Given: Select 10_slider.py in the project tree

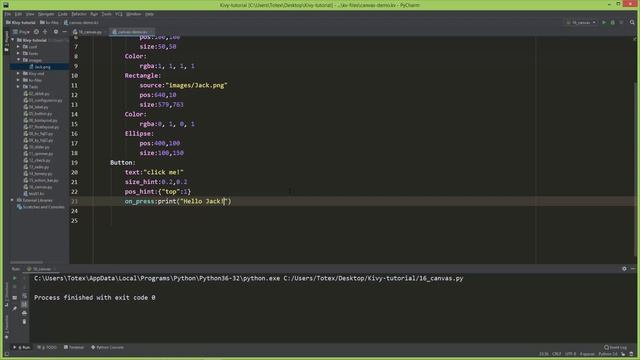Looking at the screenshot, I should click(x=36, y=147).
